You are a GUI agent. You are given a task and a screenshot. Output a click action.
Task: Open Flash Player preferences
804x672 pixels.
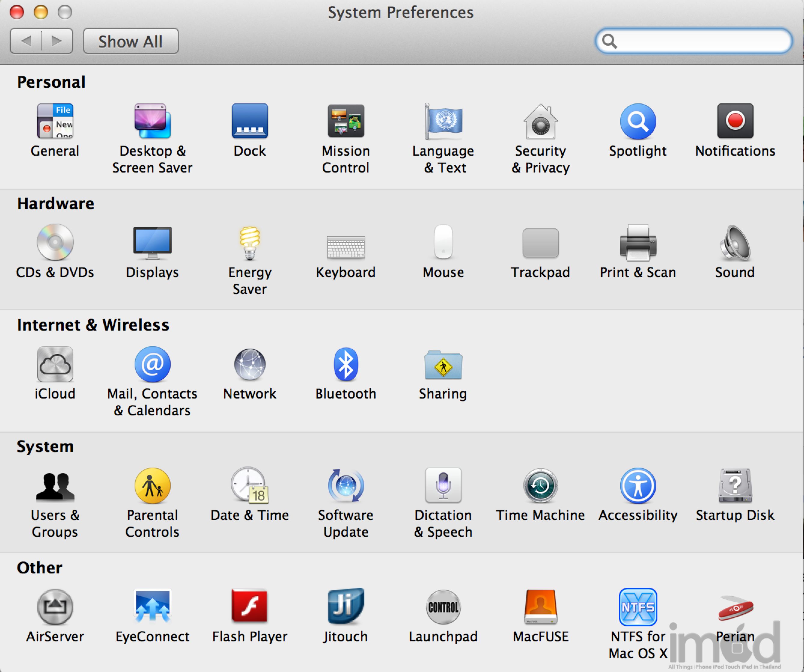250,607
